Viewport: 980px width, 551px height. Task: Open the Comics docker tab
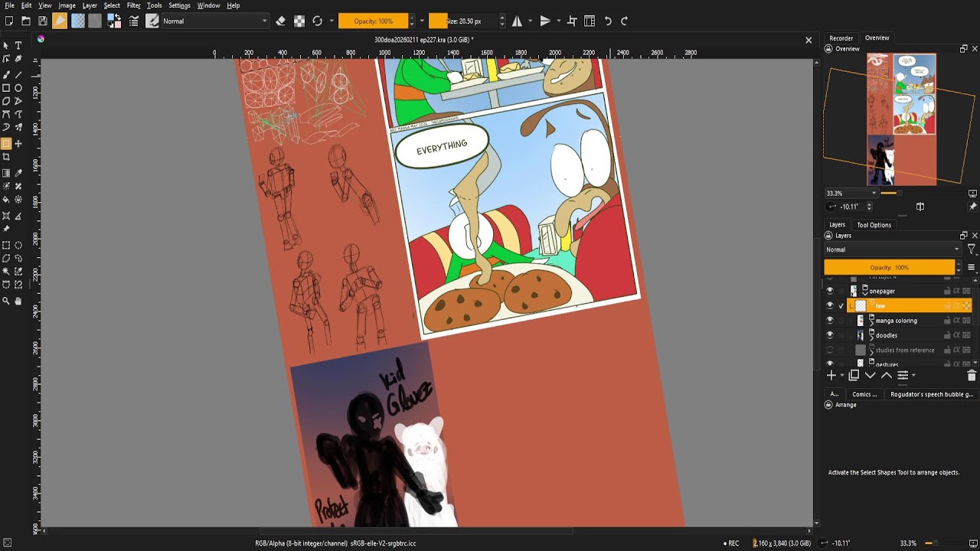[864, 395]
